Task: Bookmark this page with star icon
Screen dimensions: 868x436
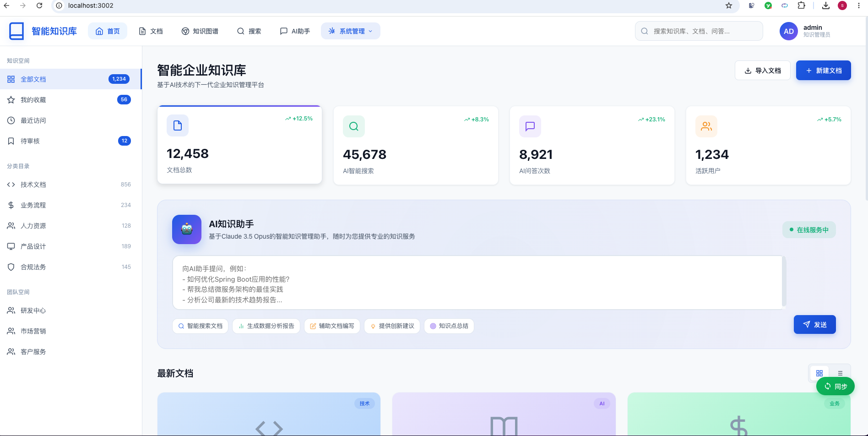Action: click(x=729, y=5)
